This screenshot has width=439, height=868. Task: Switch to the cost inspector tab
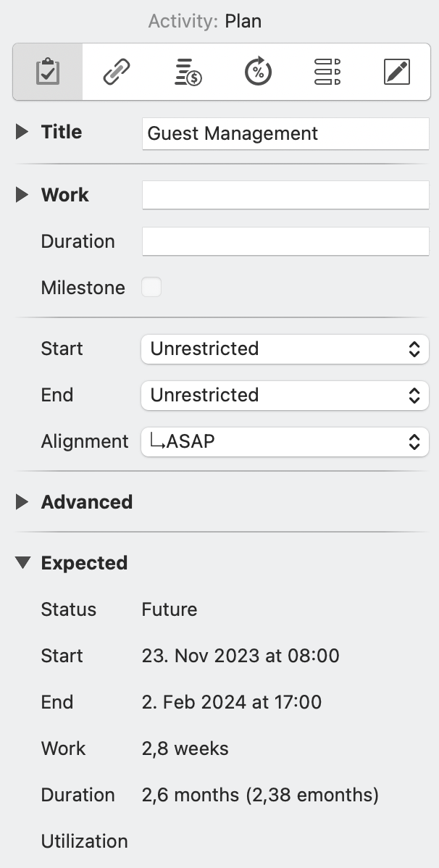(187, 71)
